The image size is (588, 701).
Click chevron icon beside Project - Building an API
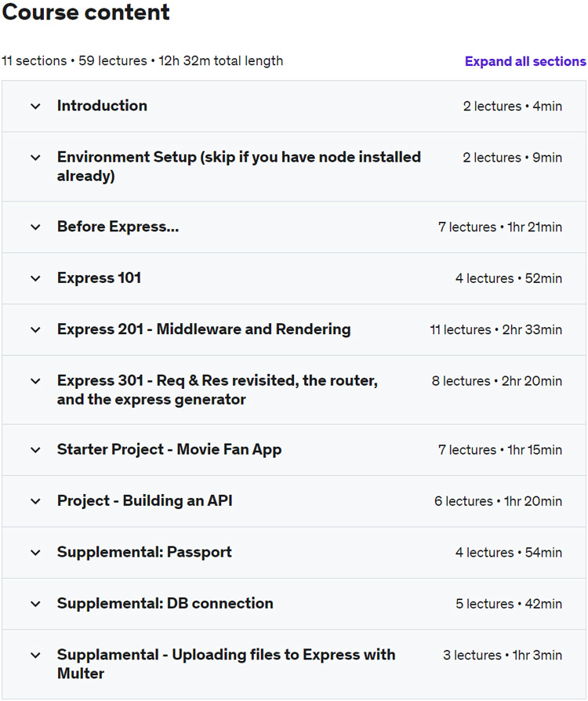coord(35,501)
